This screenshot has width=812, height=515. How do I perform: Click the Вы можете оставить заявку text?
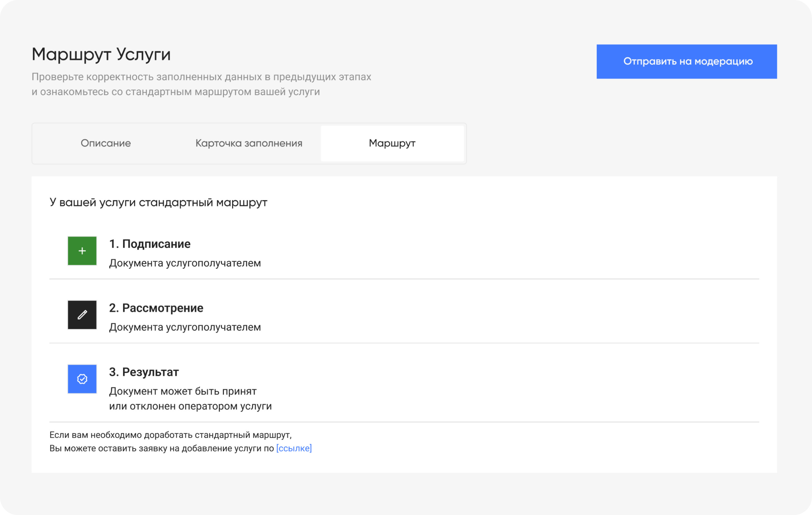coord(161,448)
